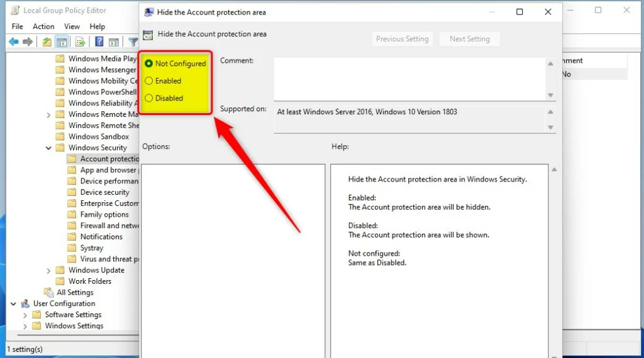Toggle the Show/Hide Console Tree icon
Screen dimensions: 644x358
(62, 41)
